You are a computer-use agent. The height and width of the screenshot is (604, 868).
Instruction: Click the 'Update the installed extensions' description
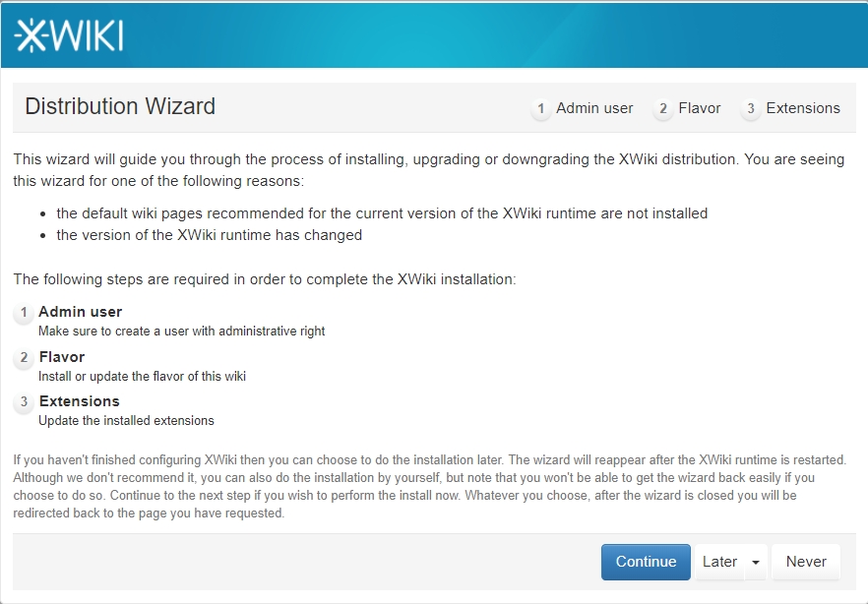pyautogui.click(x=126, y=420)
